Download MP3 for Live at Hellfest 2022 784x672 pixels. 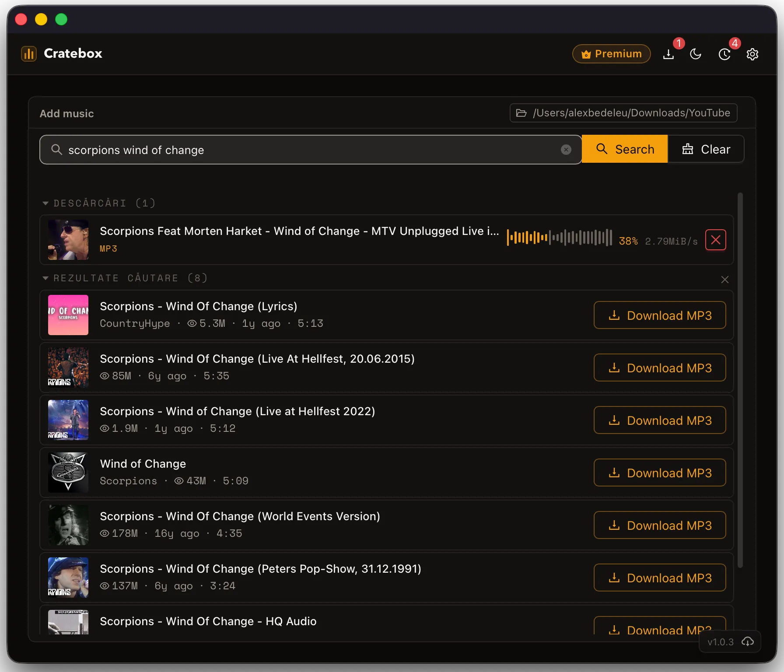tap(660, 420)
